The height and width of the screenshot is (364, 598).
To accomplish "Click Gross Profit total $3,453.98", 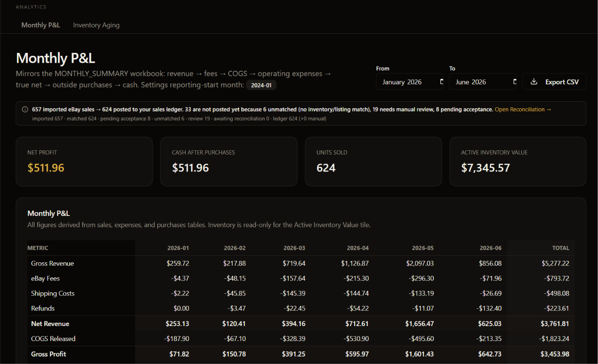I will (x=555, y=354).
